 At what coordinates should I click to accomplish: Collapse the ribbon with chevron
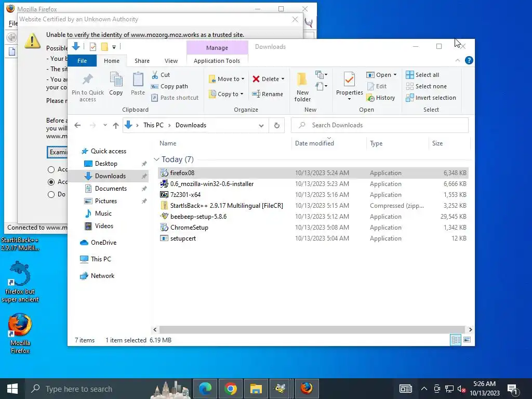(x=457, y=60)
